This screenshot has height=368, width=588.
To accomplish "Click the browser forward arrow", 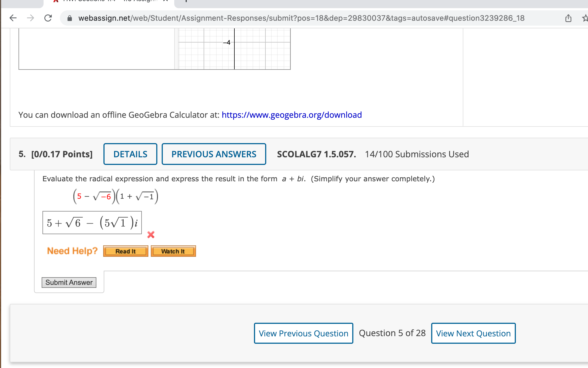I will 30,18.
